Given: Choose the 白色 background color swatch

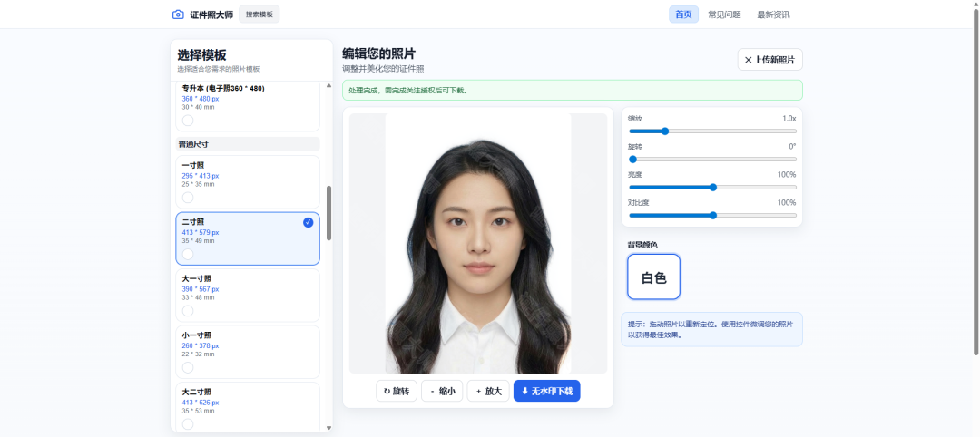Looking at the screenshot, I should (653, 277).
